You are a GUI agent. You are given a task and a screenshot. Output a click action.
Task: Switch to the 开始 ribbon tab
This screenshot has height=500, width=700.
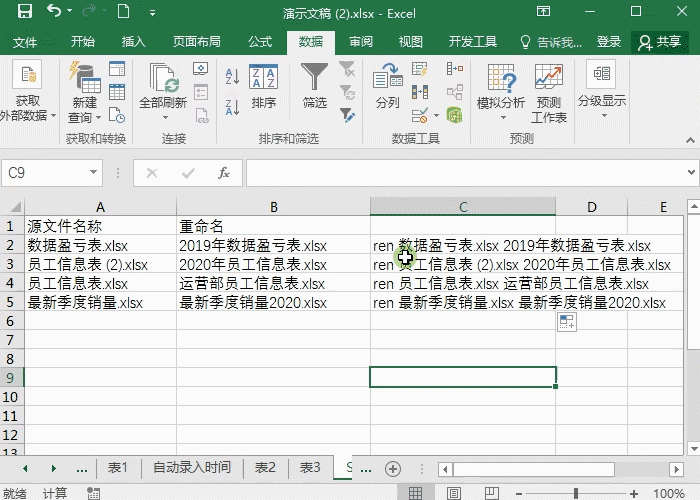(x=83, y=42)
